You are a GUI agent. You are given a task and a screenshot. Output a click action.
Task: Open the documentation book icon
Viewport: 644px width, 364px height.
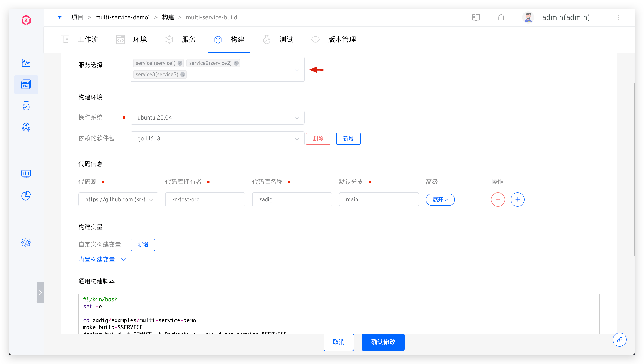[476, 17]
